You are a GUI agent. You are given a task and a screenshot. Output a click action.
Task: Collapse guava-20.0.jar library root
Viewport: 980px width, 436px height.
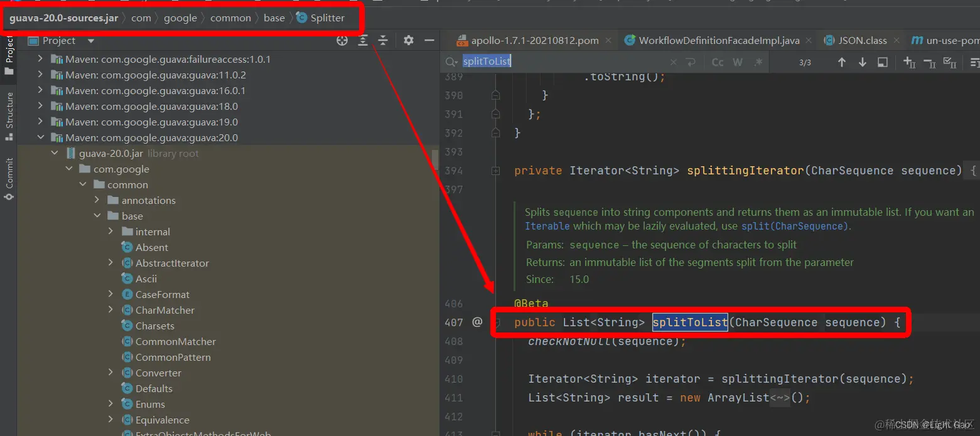(55, 153)
